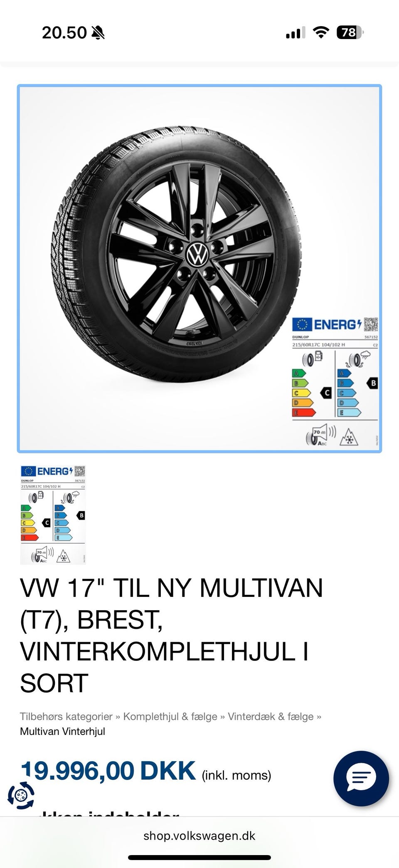Go to Komplethjul & fælge breadcrumb

click(x=170, y=716)
